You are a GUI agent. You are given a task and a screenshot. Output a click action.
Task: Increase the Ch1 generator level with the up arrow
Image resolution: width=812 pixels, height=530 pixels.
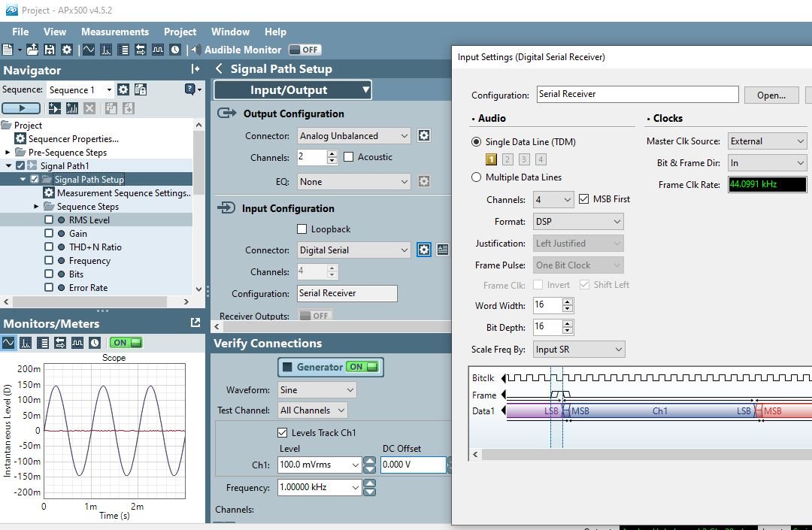pos(369,460)
